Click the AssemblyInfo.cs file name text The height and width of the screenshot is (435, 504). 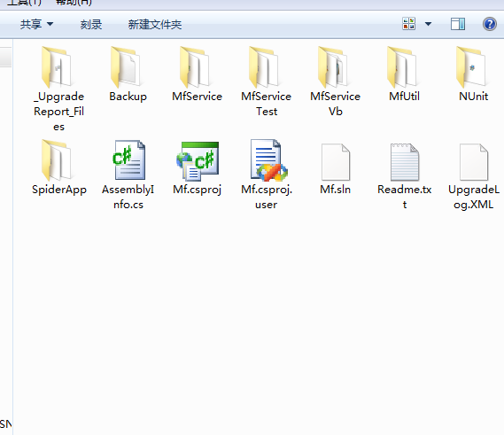[128, 197]
